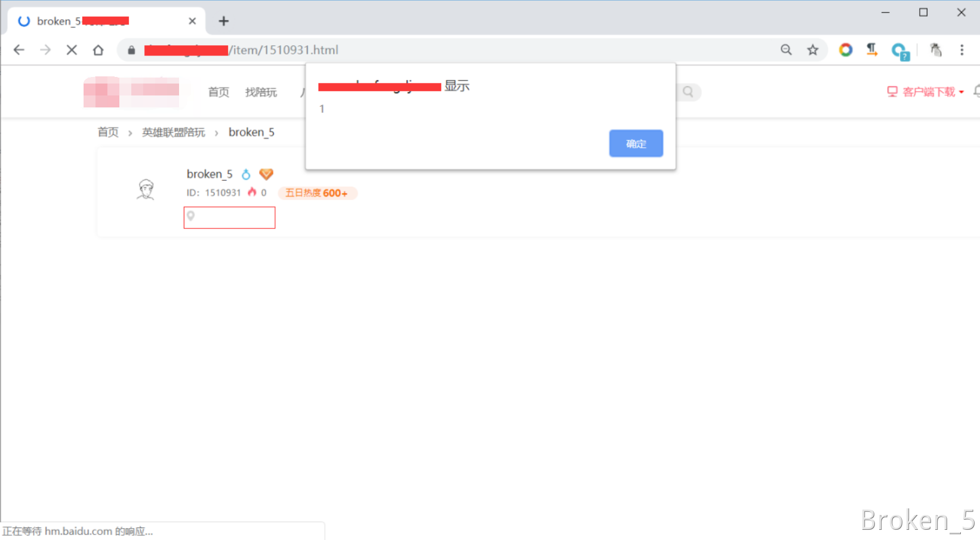
Task: Close the broken_5 browser tab
Action: coord(192,21)
